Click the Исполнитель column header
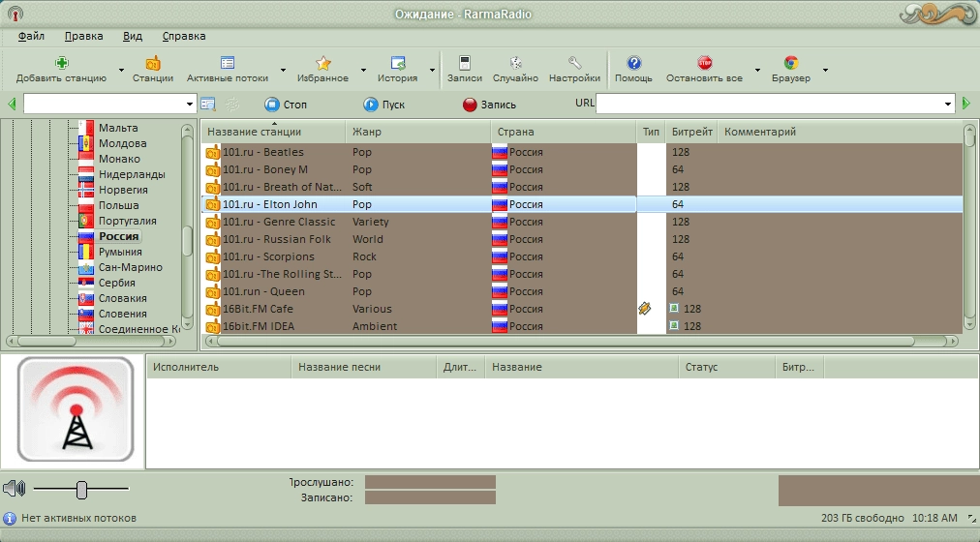Image resolution: width=980 pixels, height=542 pixels. click(219, 367)
